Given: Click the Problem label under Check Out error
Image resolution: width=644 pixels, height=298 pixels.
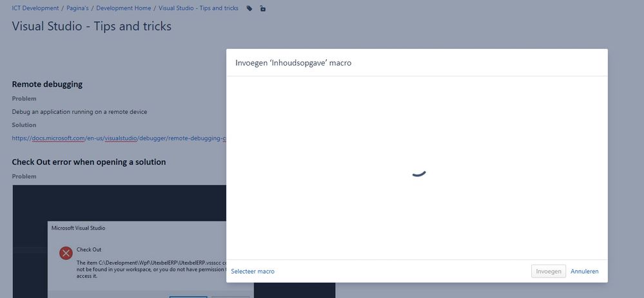Looking at the screenshot, I should coord(24,176).
